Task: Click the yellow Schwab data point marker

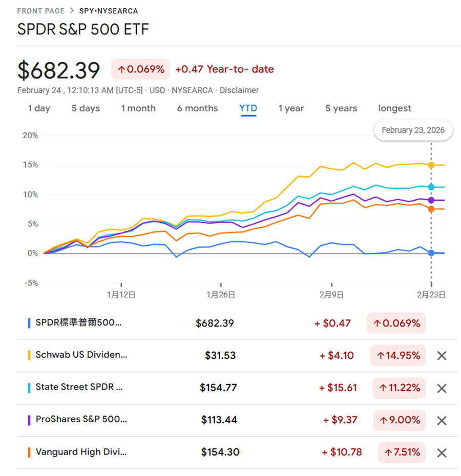Action: pyautogui.click(x=431, y=165)
